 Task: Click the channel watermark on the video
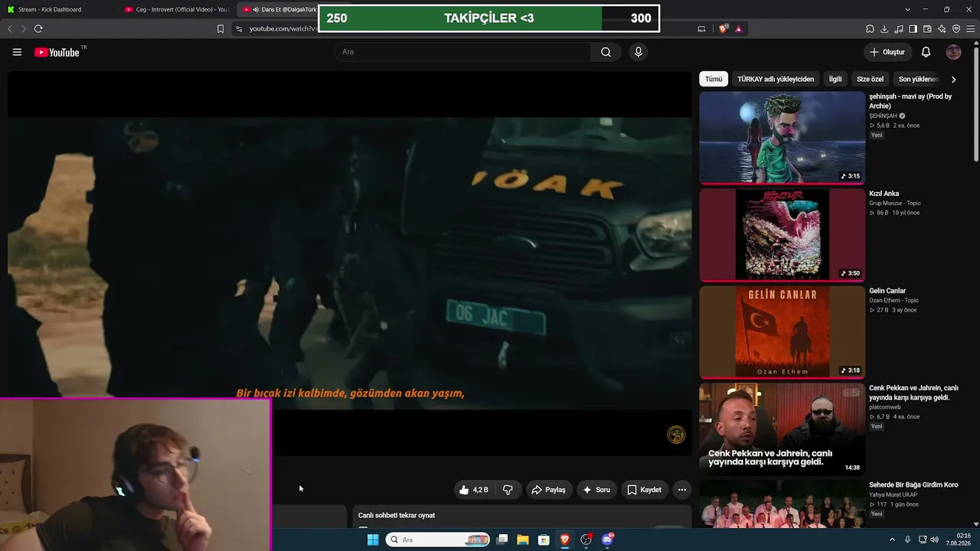(x=676, y=435)
